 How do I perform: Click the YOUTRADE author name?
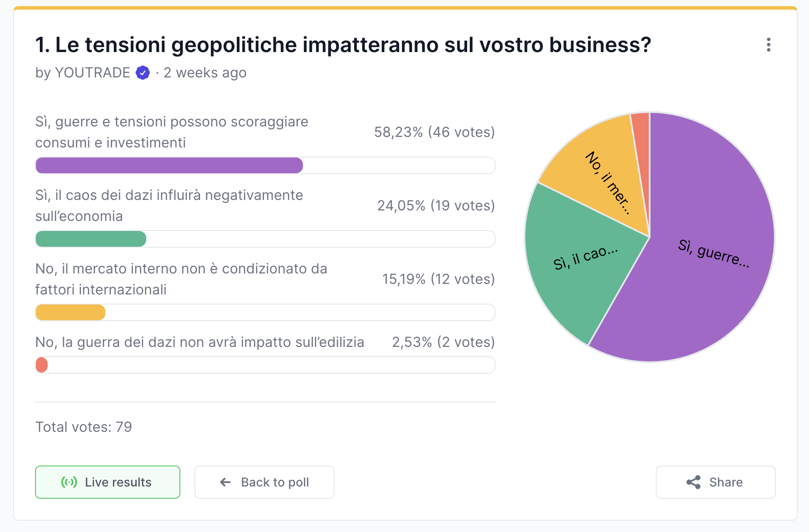[x=92, y=73]
